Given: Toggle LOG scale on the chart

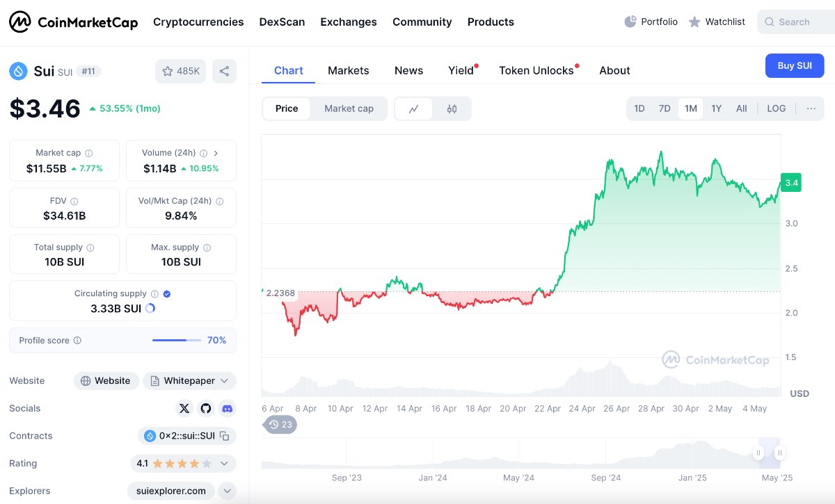Looking at the screenshot, I should 777,108.
